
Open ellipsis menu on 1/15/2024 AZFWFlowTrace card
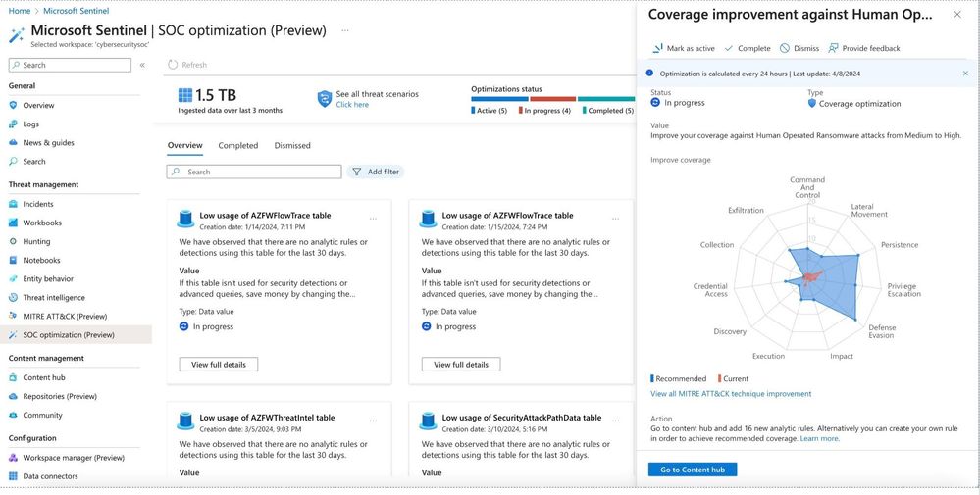point(616,220)
